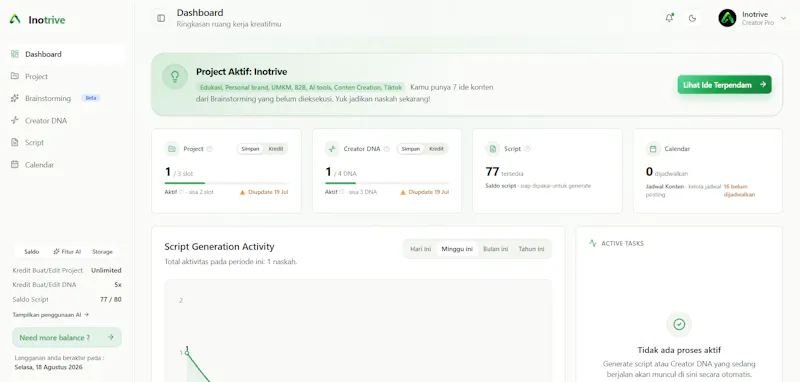Click the Creator DNA card icon
The width and height of the screenshot is (800, 382).
(332, 149)
